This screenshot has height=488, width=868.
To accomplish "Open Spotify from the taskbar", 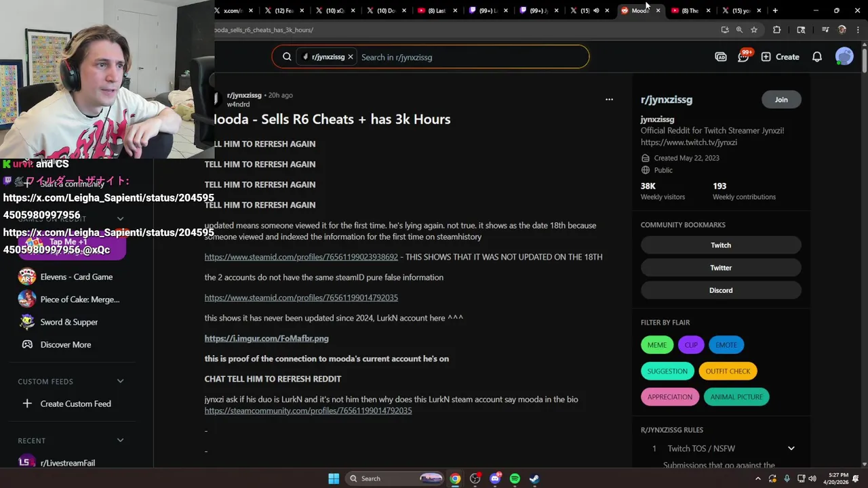I will (515, 479).
